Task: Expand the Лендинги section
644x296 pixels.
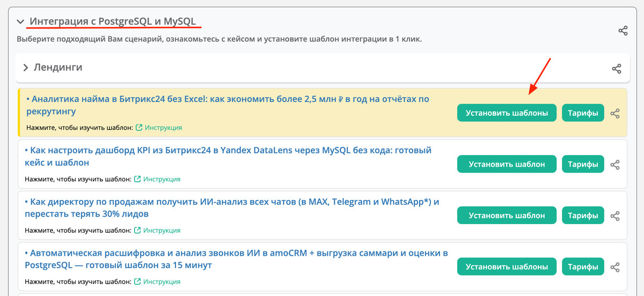Action: click(x=25, y=68)
